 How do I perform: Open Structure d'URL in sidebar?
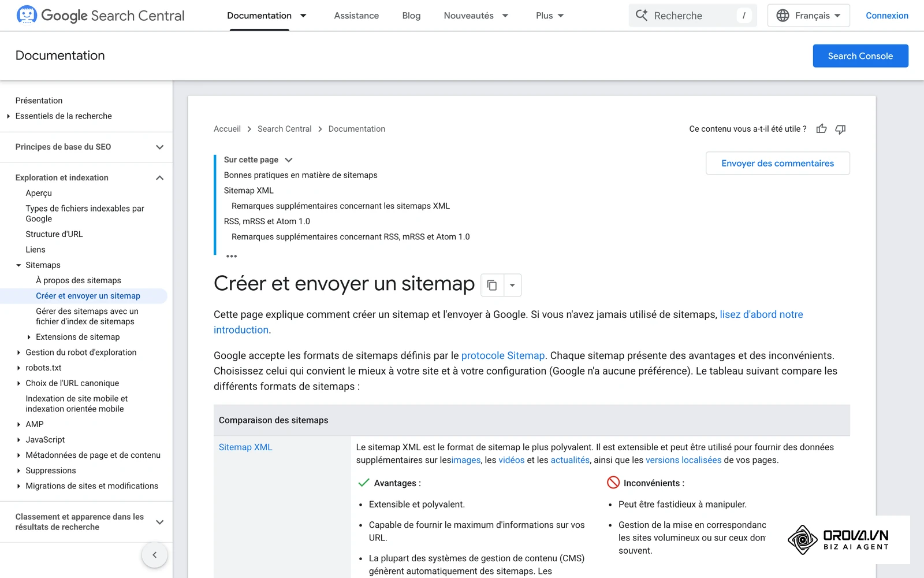coord(54,234)
